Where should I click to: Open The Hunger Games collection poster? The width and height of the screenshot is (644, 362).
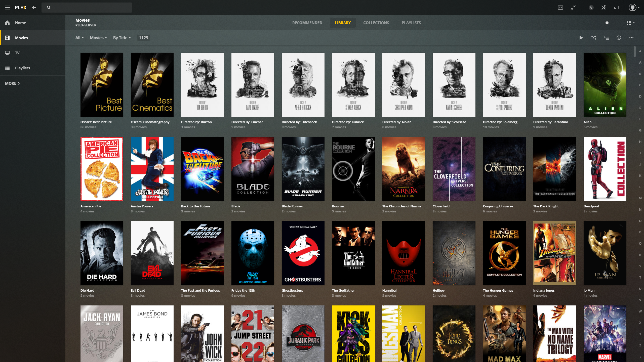click(504, 253)
